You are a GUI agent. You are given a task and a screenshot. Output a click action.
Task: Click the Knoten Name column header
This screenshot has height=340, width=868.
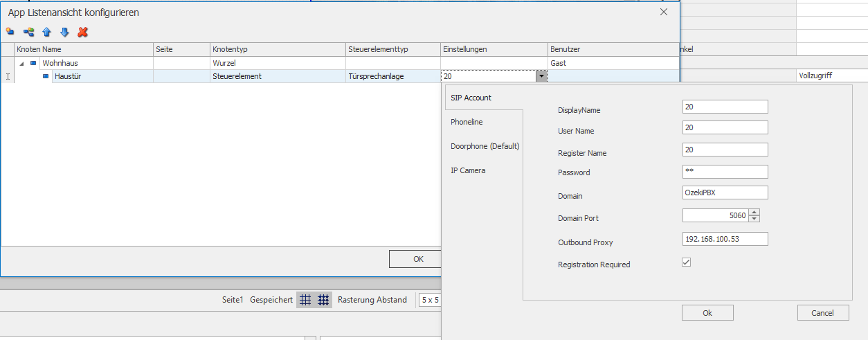pyautogui.click(x=84, y=49)
